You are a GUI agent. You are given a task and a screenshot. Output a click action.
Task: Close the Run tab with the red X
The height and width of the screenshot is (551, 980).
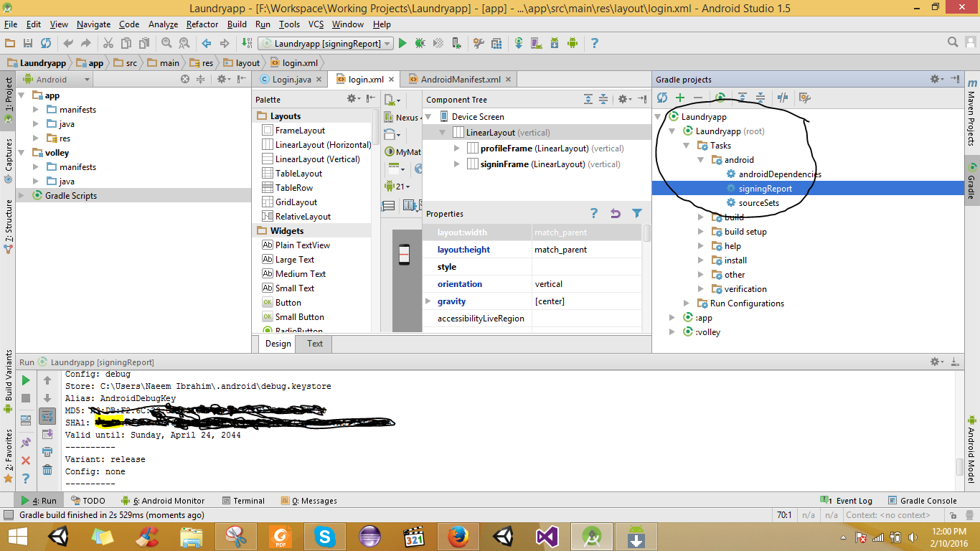coord(26,461)
